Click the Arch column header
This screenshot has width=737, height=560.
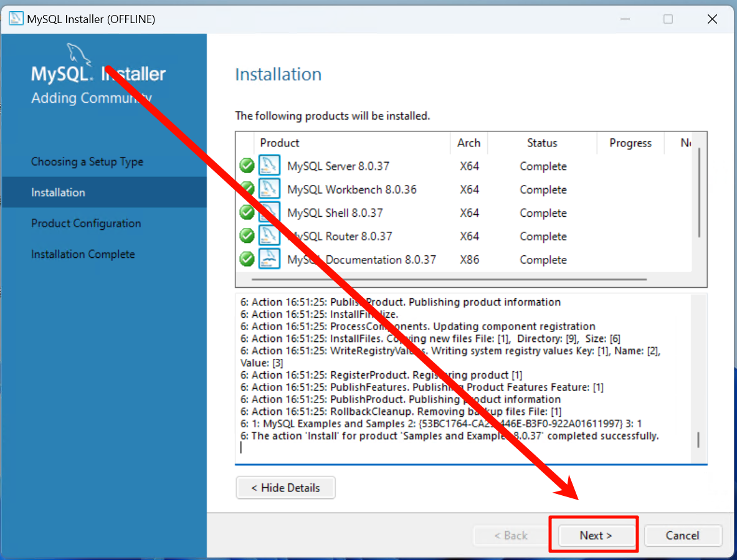pos(468,143)
